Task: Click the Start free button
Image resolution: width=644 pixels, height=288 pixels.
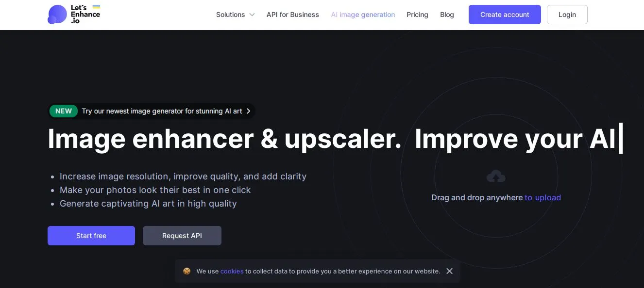Action: (91, 236)
